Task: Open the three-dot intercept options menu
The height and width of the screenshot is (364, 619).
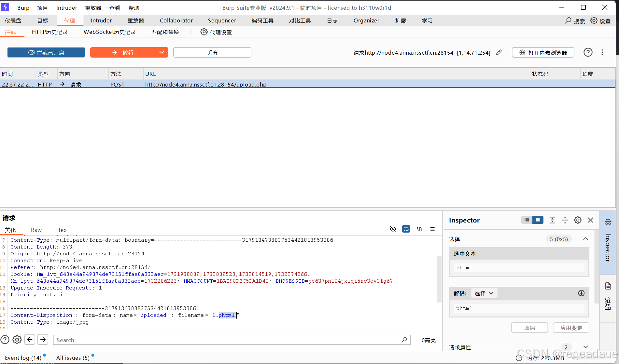Action: (x=602, y=52)
